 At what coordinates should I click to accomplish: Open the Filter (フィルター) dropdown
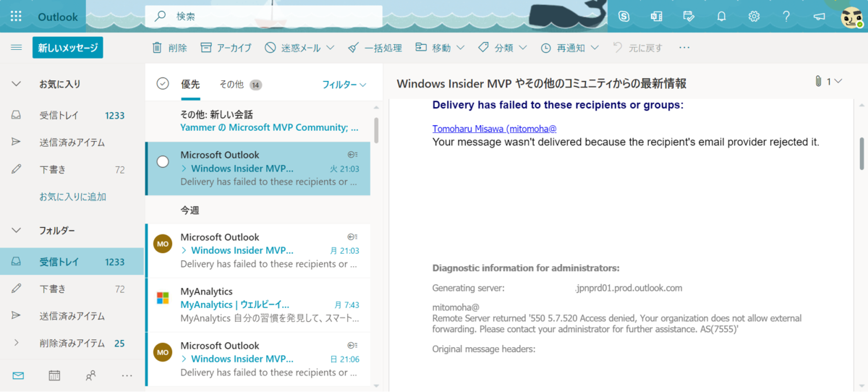tap(344, 85)
